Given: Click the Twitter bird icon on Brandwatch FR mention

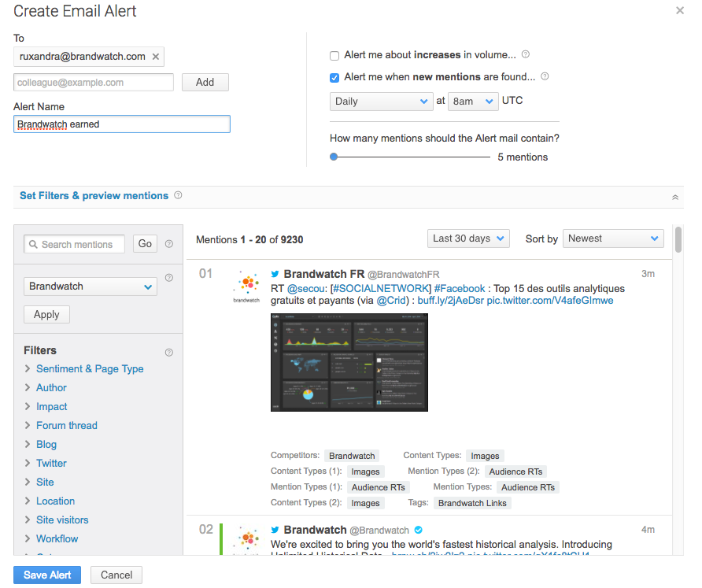Looking at the screenshot, I should [275, 274].
